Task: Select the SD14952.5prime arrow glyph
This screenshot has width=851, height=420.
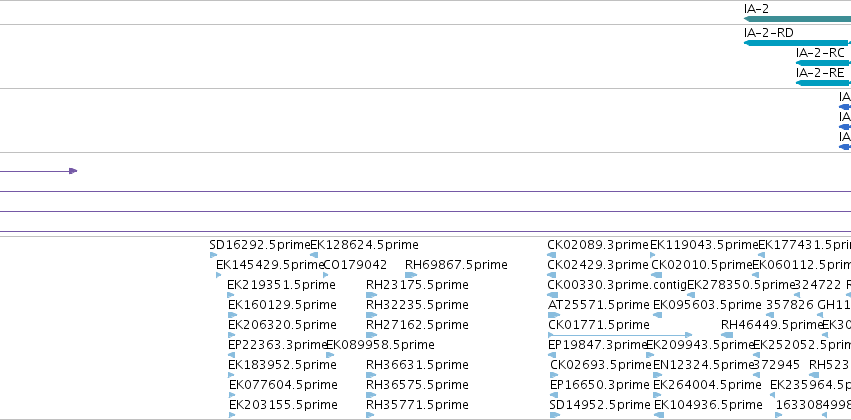Action: (555, 415)
